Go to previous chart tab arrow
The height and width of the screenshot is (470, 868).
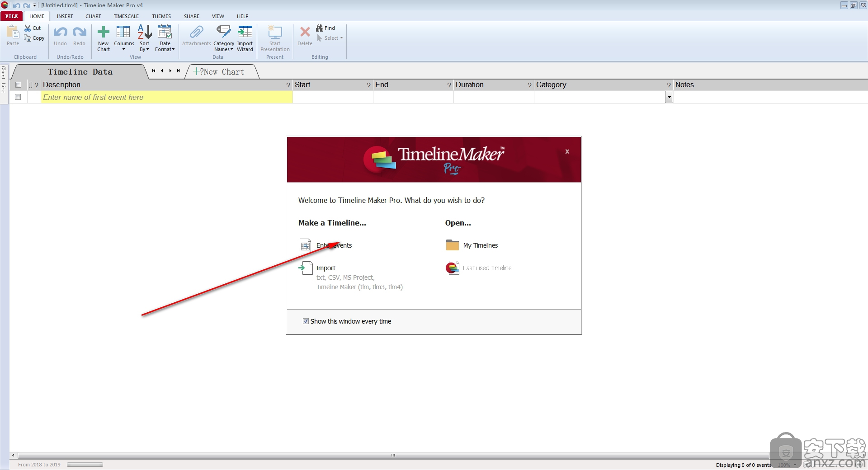click(x=162, y=71)
